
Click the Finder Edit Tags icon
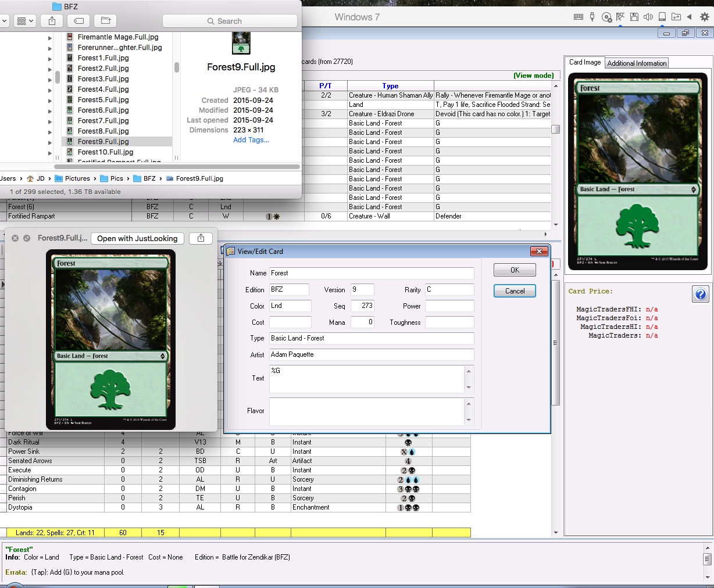click(78, 21)
